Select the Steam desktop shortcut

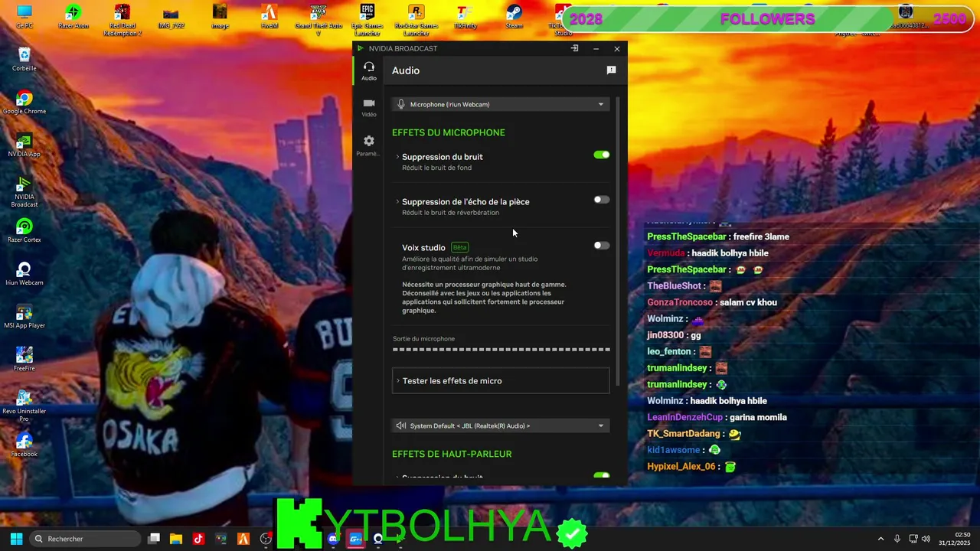tap(514, 18)
